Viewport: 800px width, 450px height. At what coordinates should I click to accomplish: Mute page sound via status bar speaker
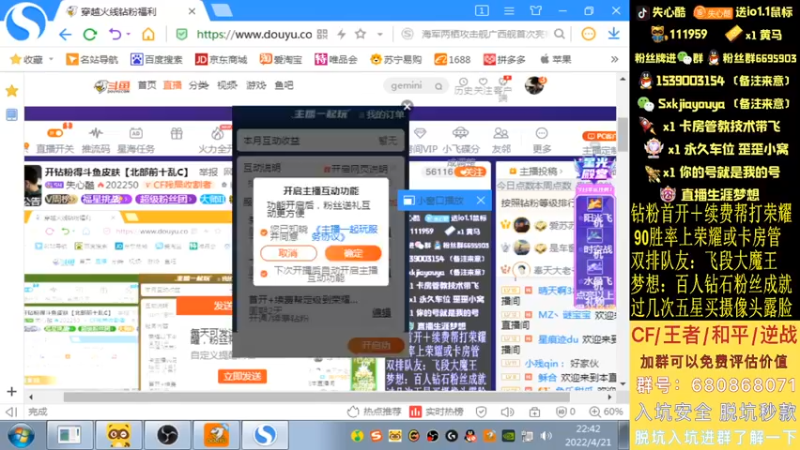[507, 411]
